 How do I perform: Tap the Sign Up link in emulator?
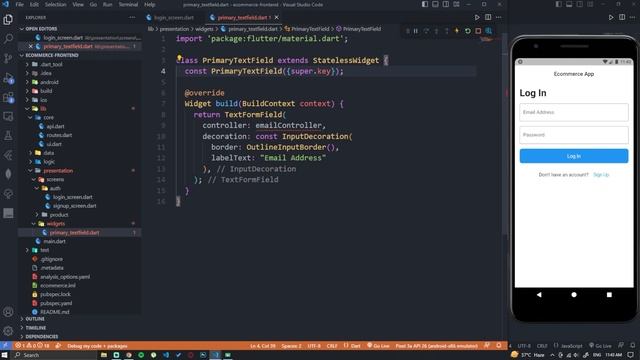601,175
